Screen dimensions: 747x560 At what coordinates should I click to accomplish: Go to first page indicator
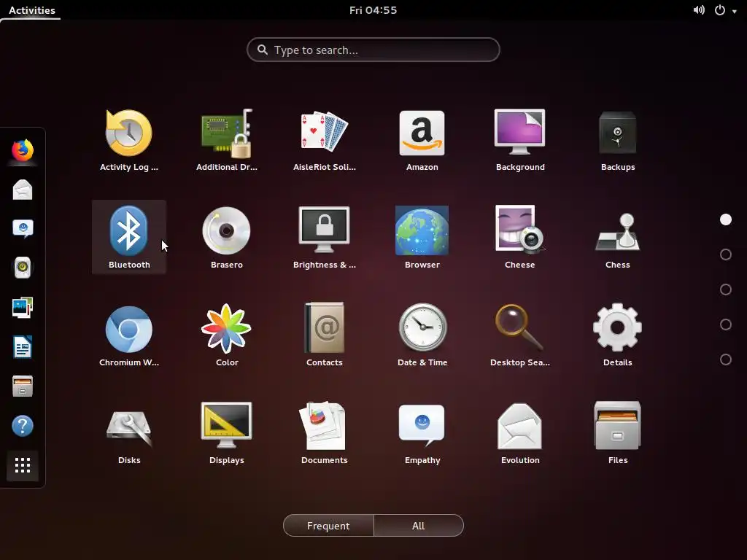coord(726,219)
